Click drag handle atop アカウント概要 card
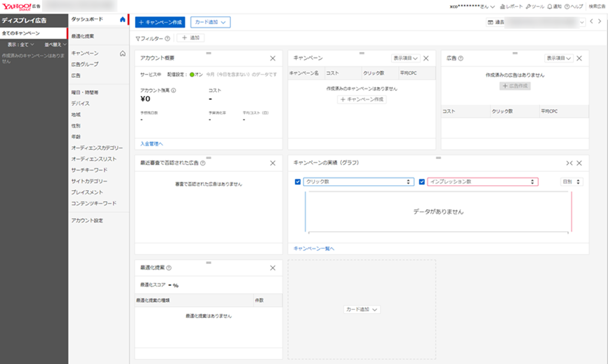Image resolution: width=608 pixels, height=364 pixels. coord(208,53)
